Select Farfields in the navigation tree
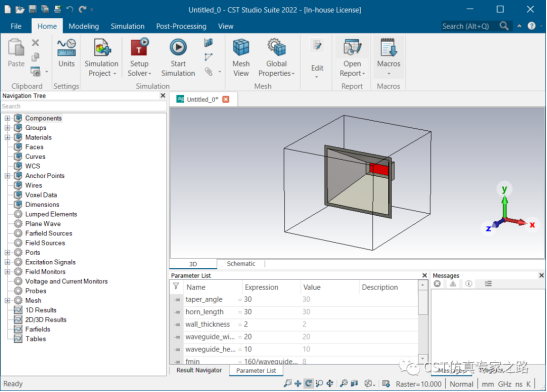The image size is (547, 392). pyautogui.click(x=38, y=329)
